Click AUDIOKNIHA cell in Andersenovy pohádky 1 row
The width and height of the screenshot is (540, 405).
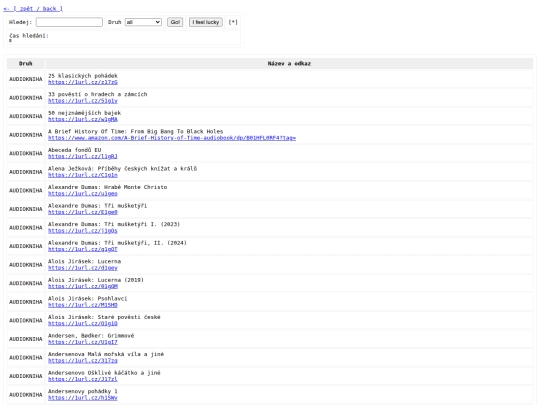click(x=25, y=395)
